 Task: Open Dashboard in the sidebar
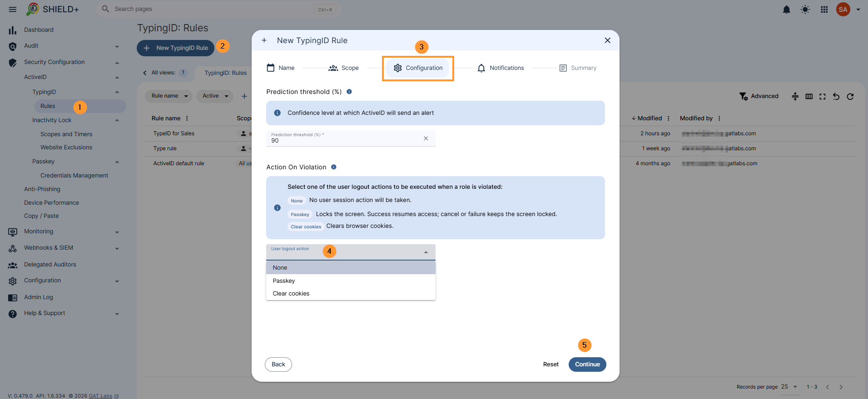[x=39, y=30]
